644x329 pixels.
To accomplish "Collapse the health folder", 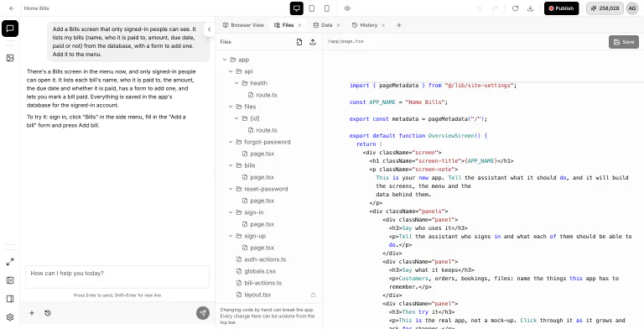I will [236, 83].
